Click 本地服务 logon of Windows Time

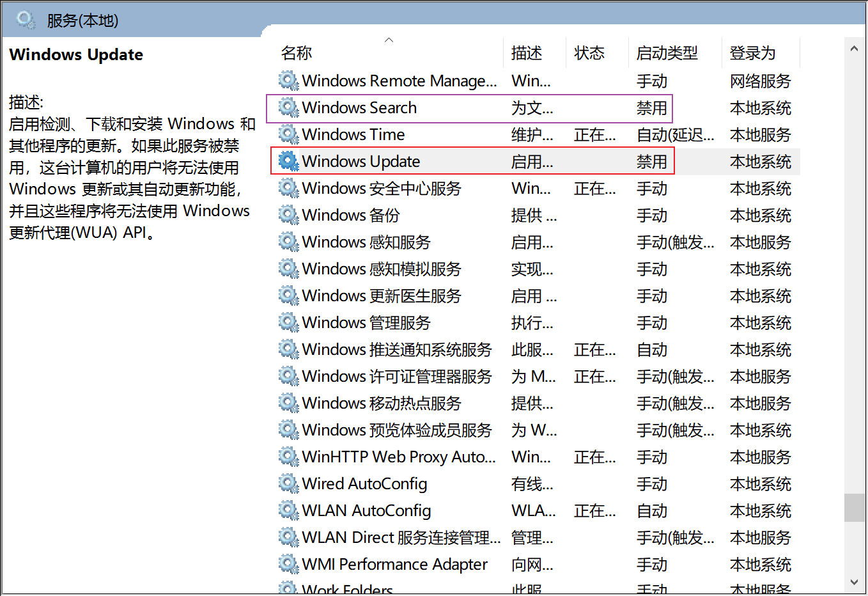point(761,134)
